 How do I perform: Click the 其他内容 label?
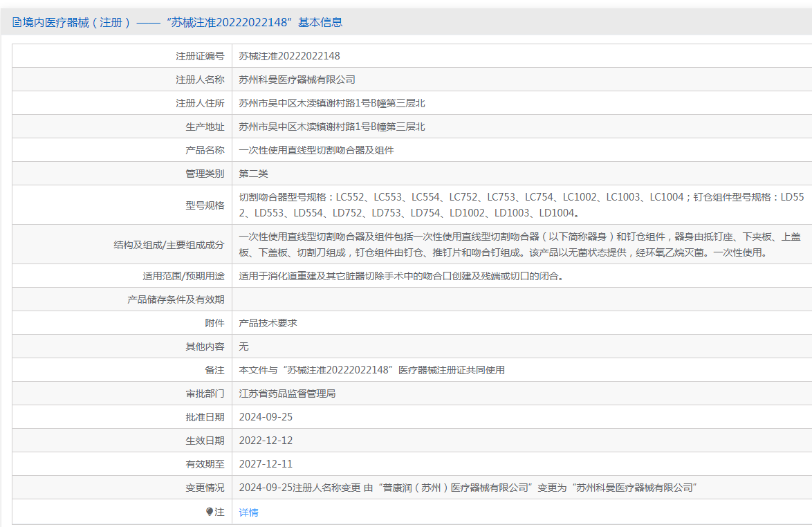pyautogui.click(x=205, y=346)
